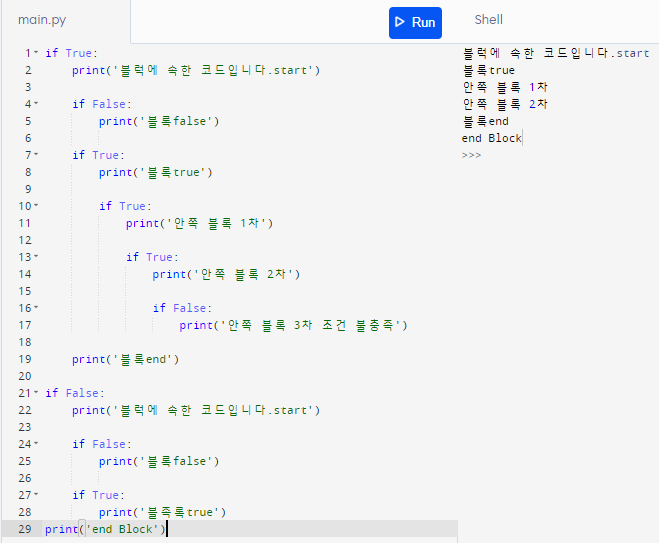
Task: Click print('블족록true') on line 28
Action: click(162, 512)
